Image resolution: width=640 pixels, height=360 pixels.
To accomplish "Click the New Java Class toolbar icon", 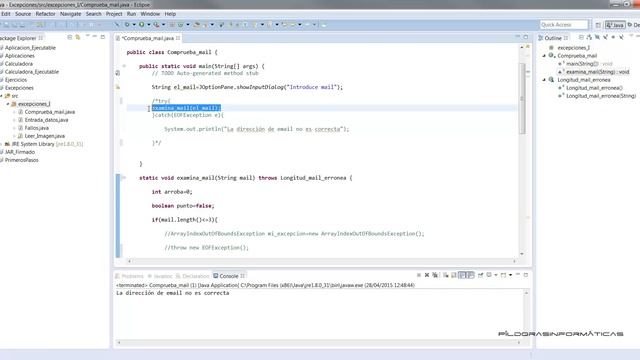I will coord(180,24).
